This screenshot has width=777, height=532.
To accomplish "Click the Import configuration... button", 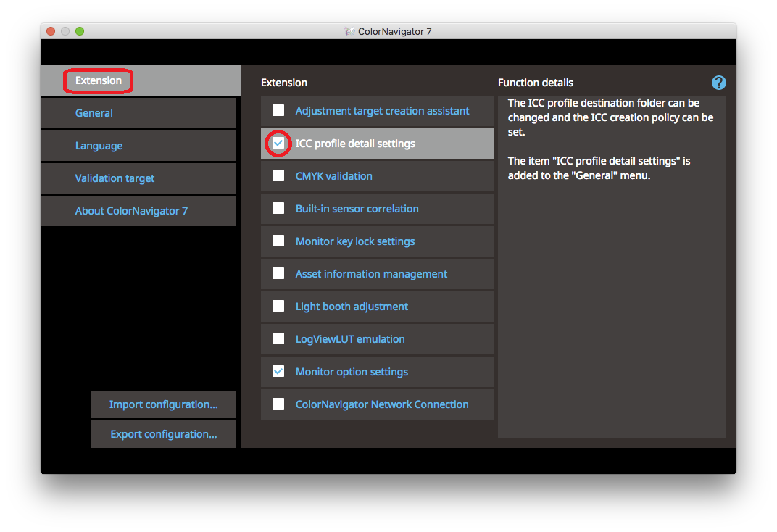I will click(164, 404).
